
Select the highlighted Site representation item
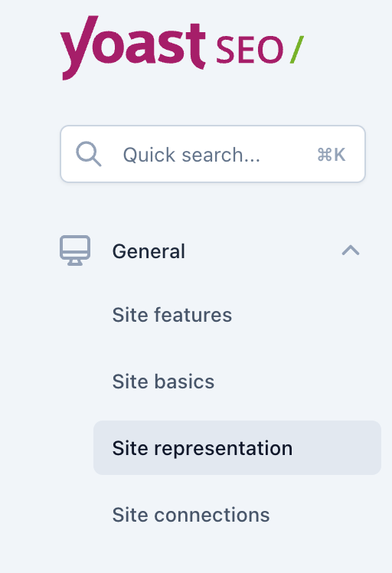click(237, 448)
